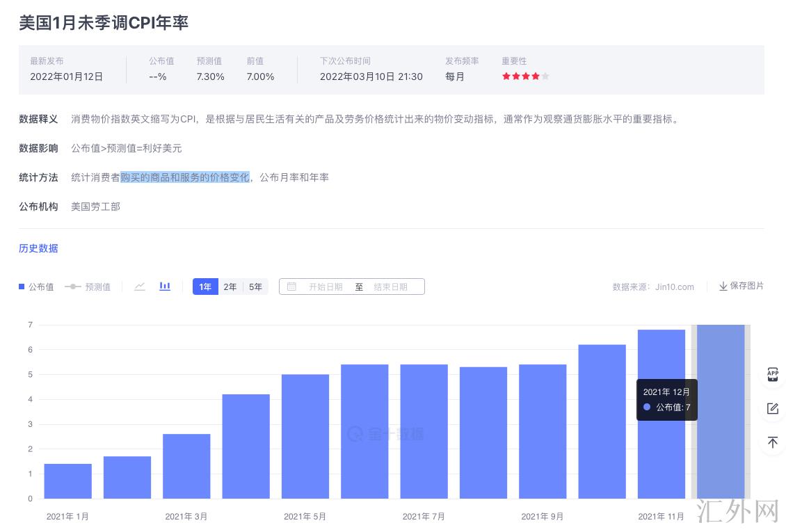Click the save image download icon
786x532 pixels.
(x=723, y=287)
